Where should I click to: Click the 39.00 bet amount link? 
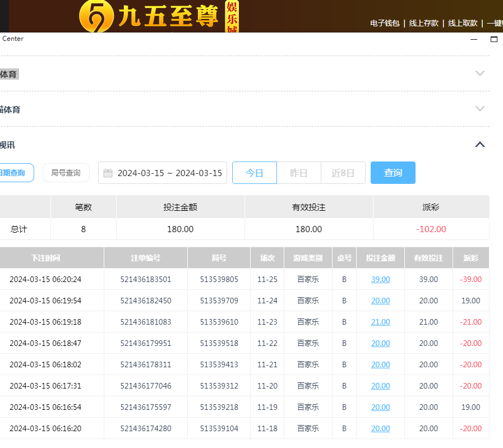380,279
